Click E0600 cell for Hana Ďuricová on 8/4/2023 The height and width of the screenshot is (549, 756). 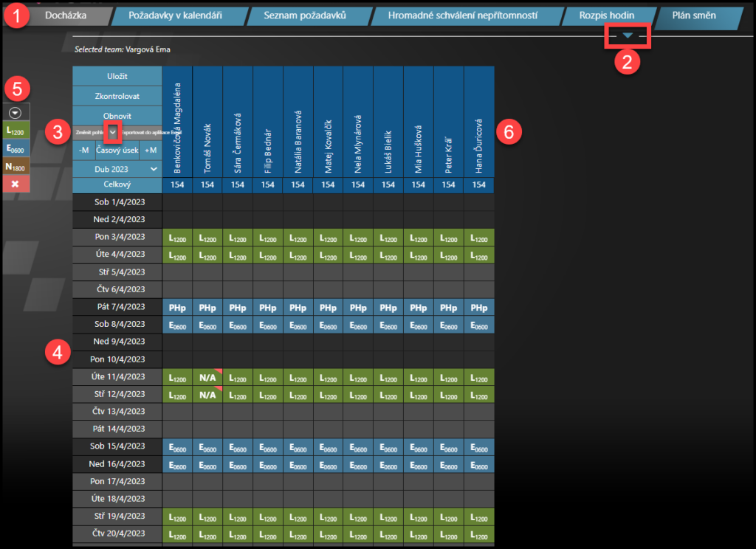[478, 325]
